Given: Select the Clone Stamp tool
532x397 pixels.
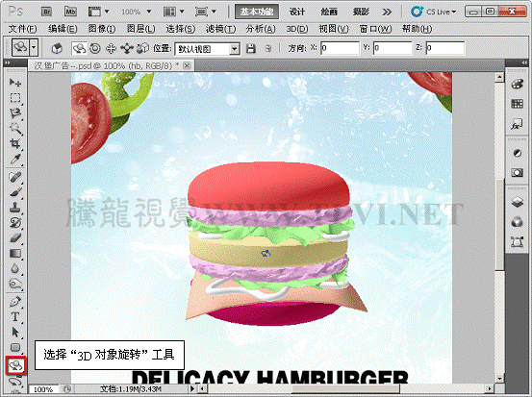Looking at the screenshot, I should 15,207.
